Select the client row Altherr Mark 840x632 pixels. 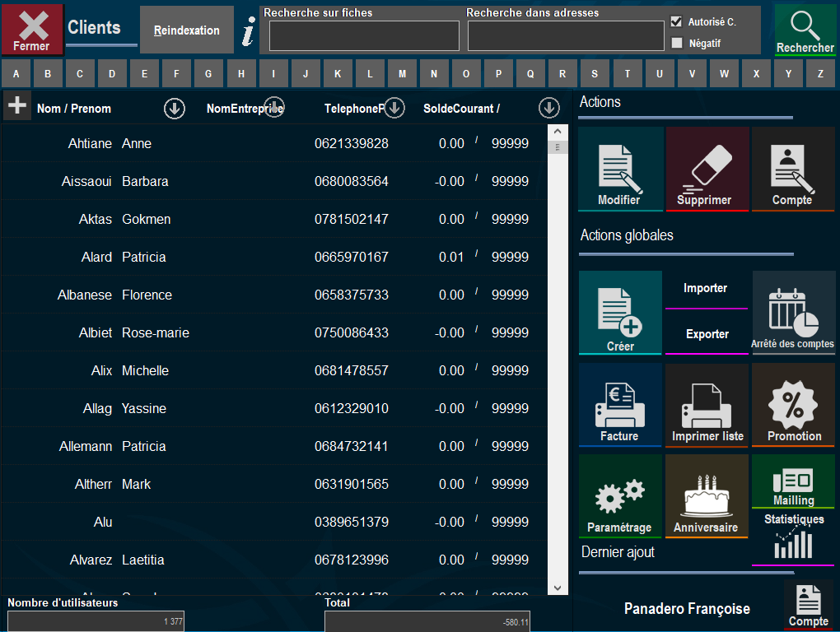[273, 485]
